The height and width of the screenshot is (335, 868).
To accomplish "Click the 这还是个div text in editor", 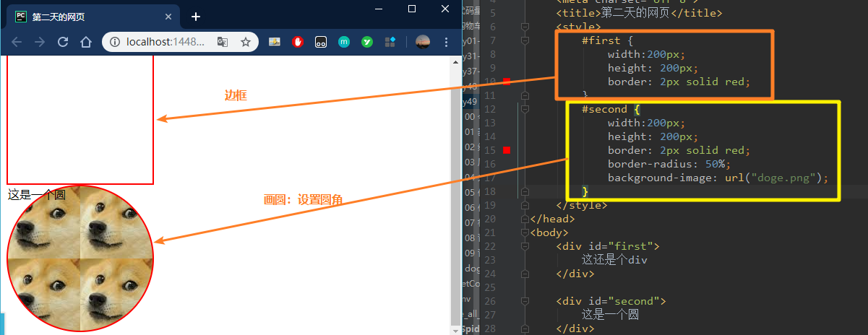I will 614,260.
